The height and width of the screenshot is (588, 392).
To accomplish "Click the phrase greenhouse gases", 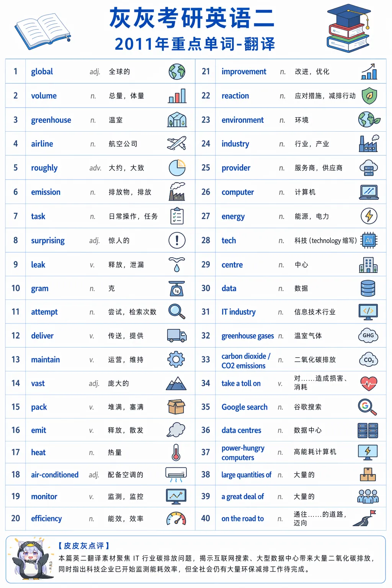I will (x=248, y=336).
